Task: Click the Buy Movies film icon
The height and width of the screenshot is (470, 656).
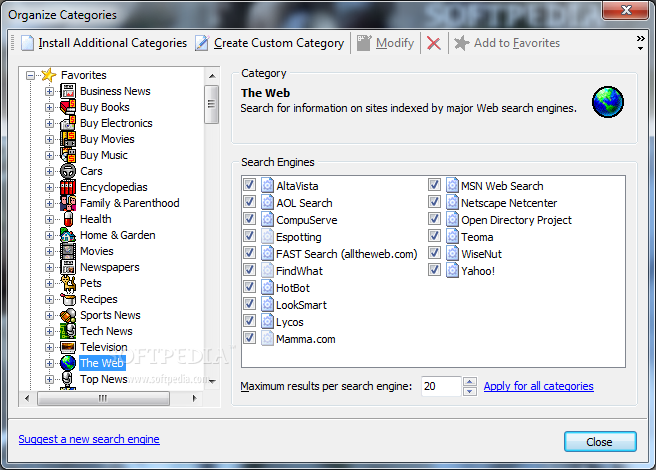Action: coord(68,139)
